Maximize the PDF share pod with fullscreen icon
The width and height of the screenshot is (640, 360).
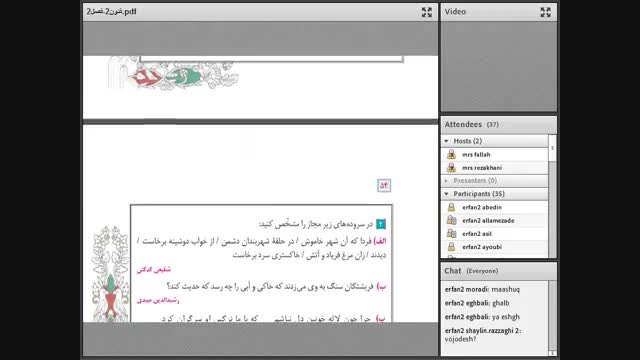pos(427,12)
